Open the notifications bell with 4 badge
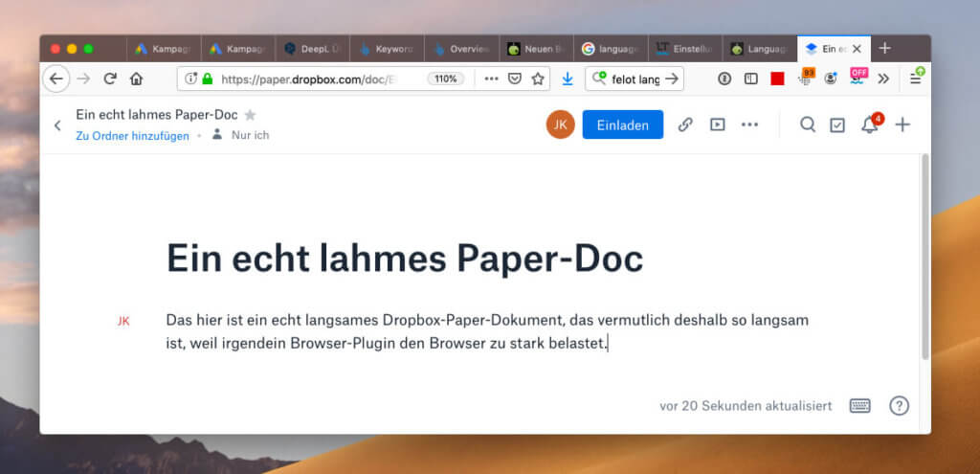This screenshot has width=980, height=474. pos(869,124)
